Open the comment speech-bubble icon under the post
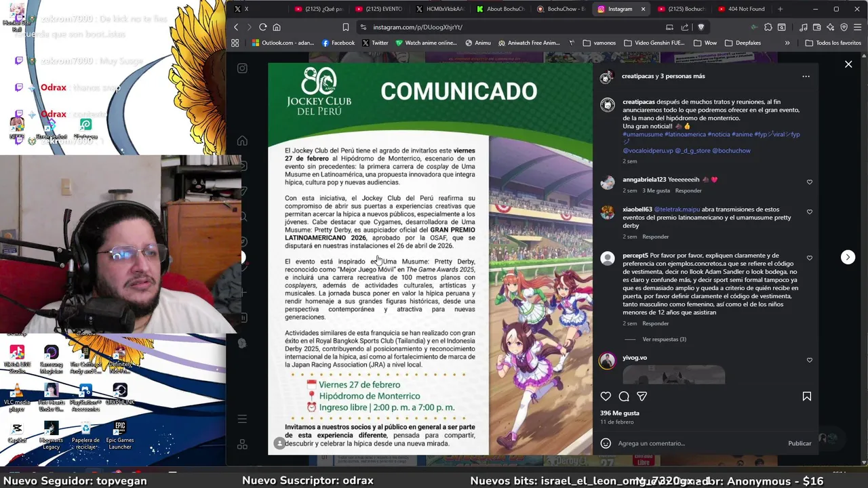Screen dimensions: 868x488 click(624, 396)
